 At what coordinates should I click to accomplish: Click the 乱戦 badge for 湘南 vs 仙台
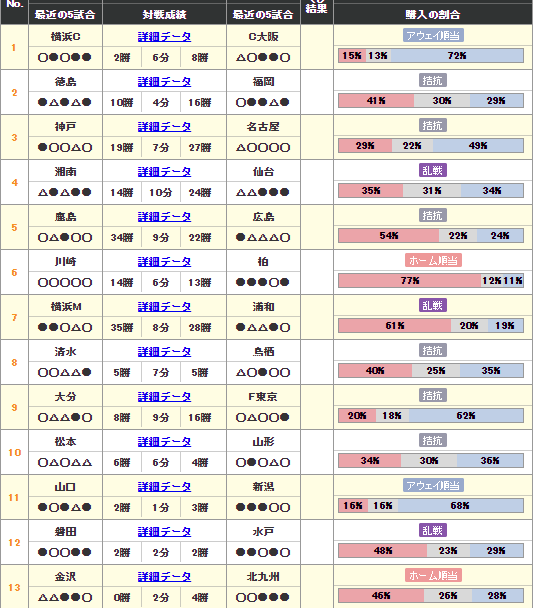coord(433,170)
